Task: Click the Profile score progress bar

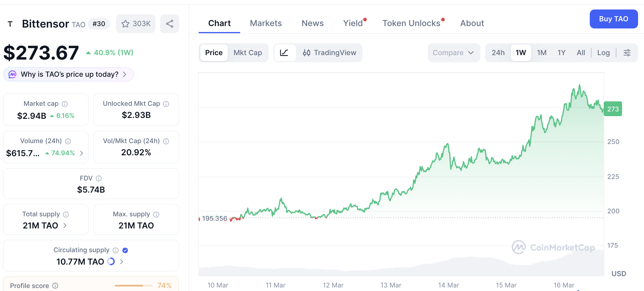Action: (134, 286)
